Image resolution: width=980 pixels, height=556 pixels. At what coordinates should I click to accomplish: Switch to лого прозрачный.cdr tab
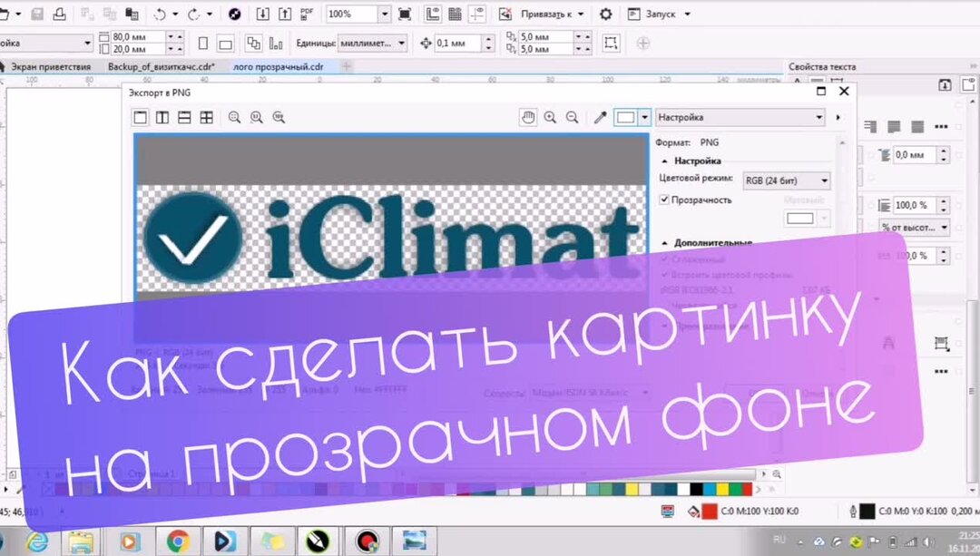[279, 66]
